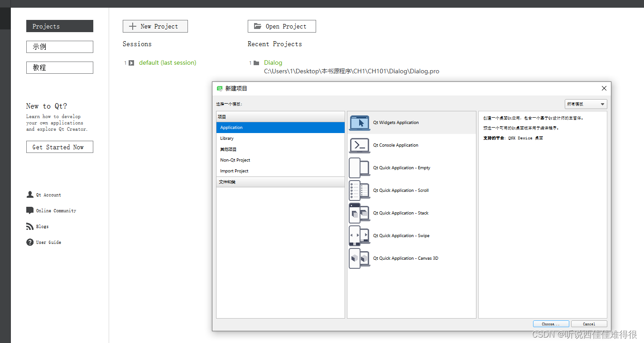This screenshot has width=644, height=343.
Task: Open the User Guide link
Action: click(48, 243)
